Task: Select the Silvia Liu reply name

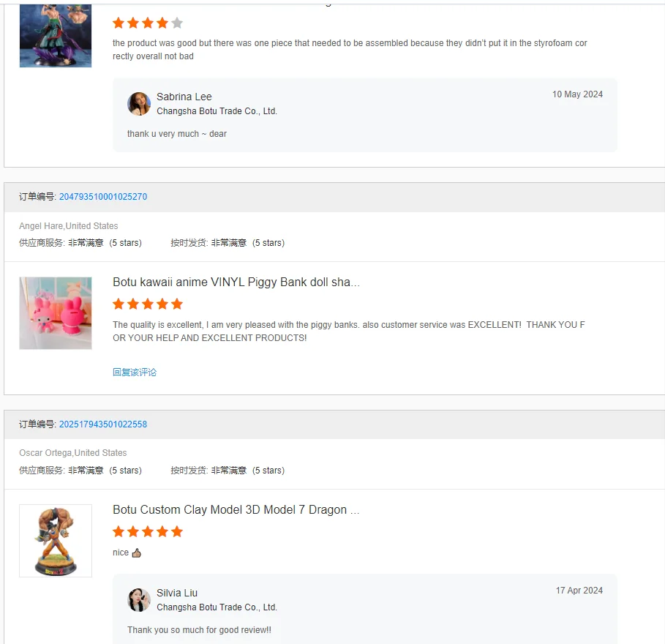Action: [x=177, y=593]
